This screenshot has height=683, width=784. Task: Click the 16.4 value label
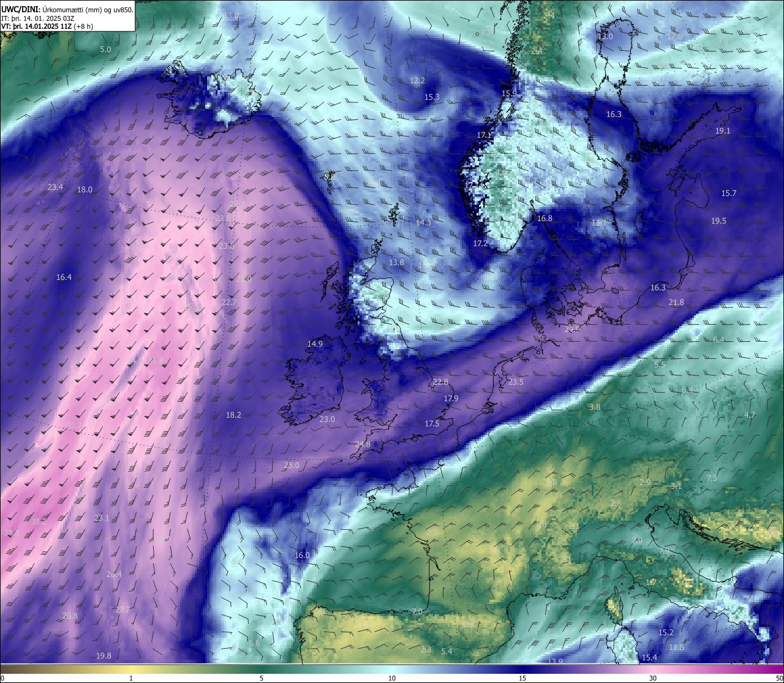[x=64, y=277]
